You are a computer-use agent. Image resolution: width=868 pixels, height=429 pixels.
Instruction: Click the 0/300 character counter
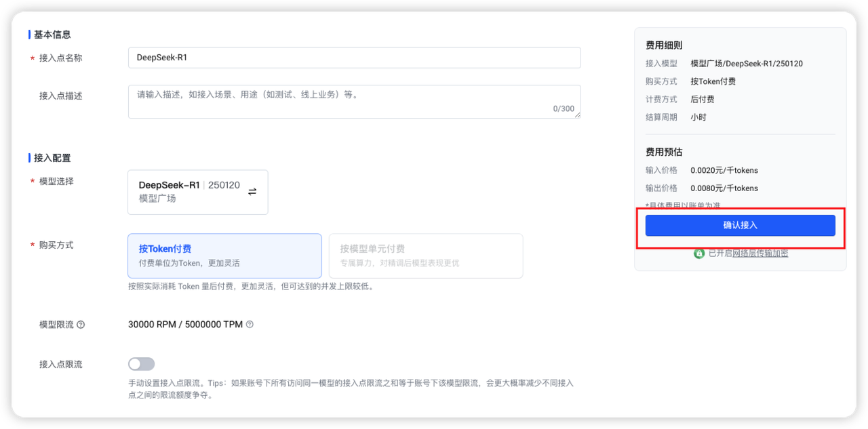(x=563, y=109)
